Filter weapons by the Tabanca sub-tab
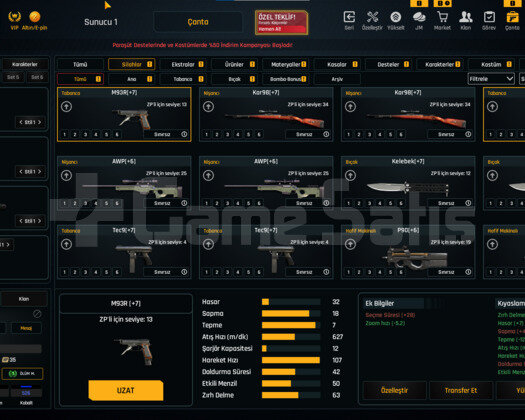Screen dimensions: 525x420 pos(183,79)
